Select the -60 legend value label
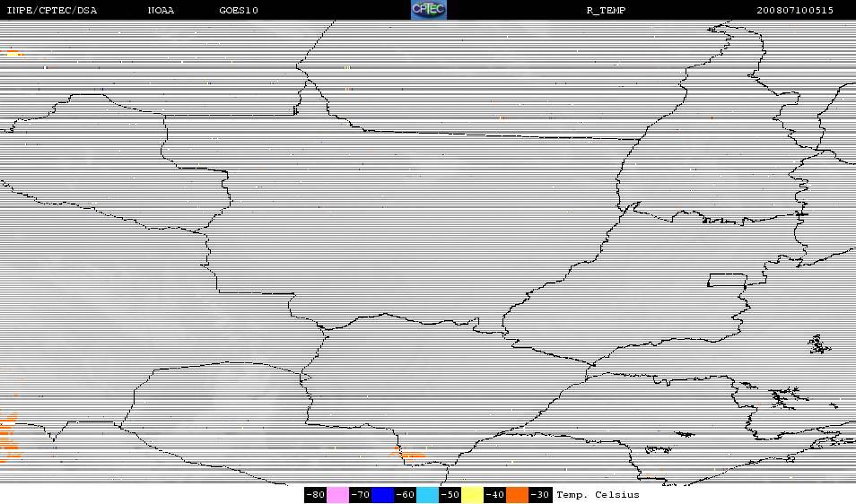The height and width of the screenshot is (504, 856). (405, 495)
